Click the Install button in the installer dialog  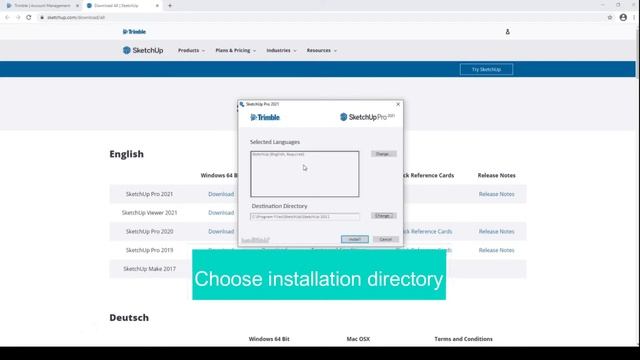[355, 239]
